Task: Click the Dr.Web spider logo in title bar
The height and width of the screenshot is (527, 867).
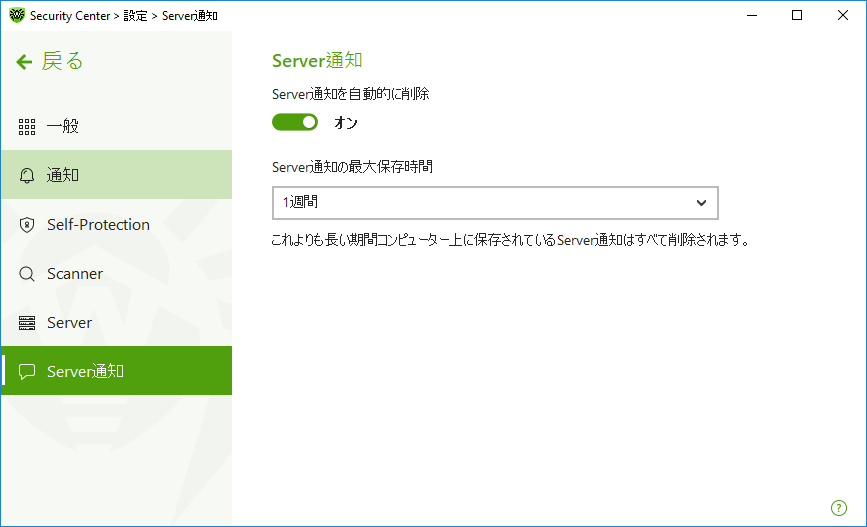Action: pos(17,15)
